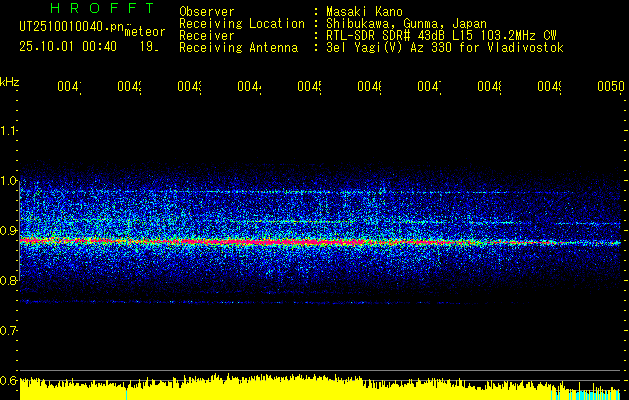This screenshot has width=629, height=400.
Task: Click the 0041 time axis label
Action: [x=69, y=86]
